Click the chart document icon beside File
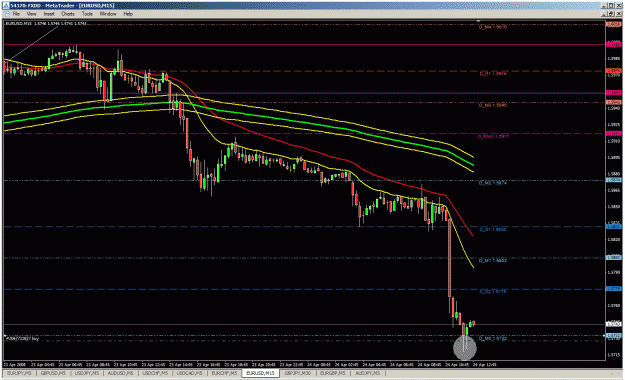The height and width of the screenshot is (380, 625). (x=6, y=14)
